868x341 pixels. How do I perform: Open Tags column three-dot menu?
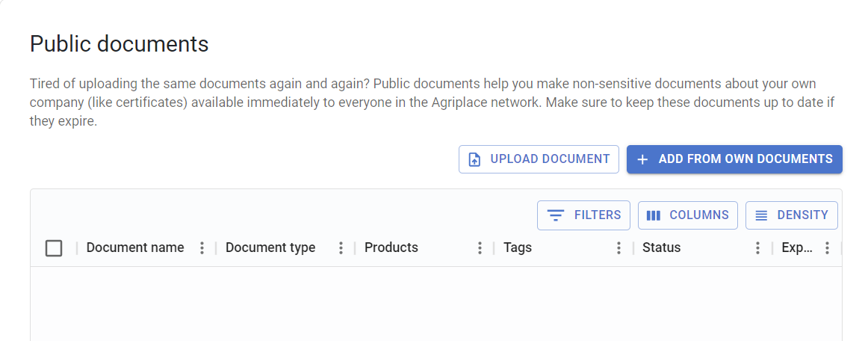tap(619, 248)
